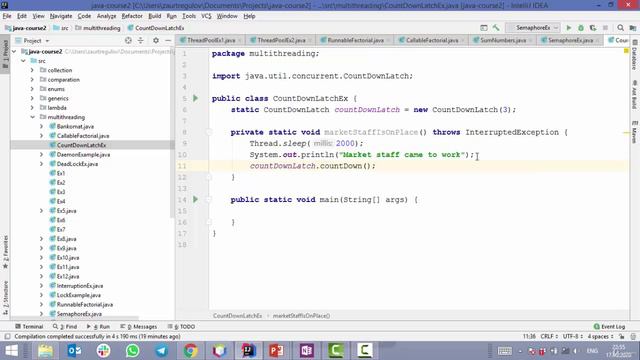
Task: Expand the enums folder
Action: [x=32, y=89]
